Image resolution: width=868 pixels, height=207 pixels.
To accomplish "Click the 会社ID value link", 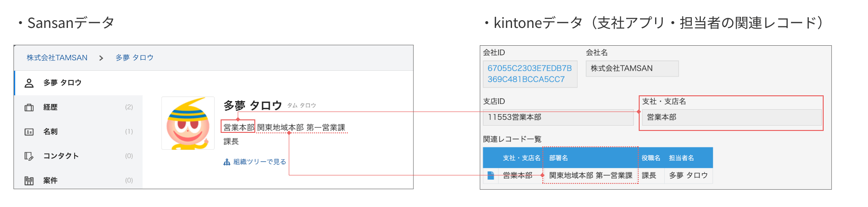I will click(x=529, y=74).
